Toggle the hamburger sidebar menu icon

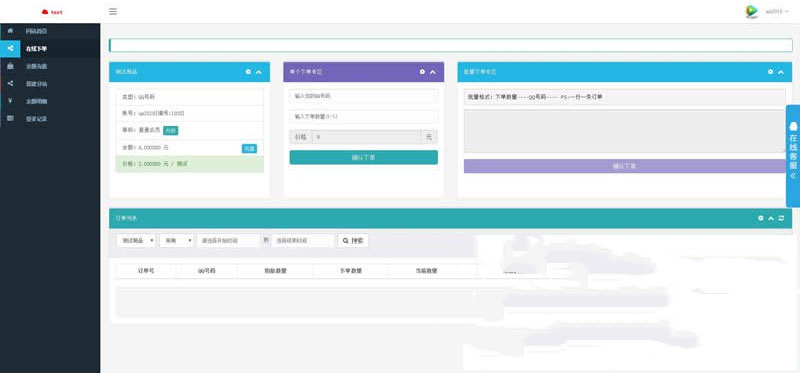[113, 11]
